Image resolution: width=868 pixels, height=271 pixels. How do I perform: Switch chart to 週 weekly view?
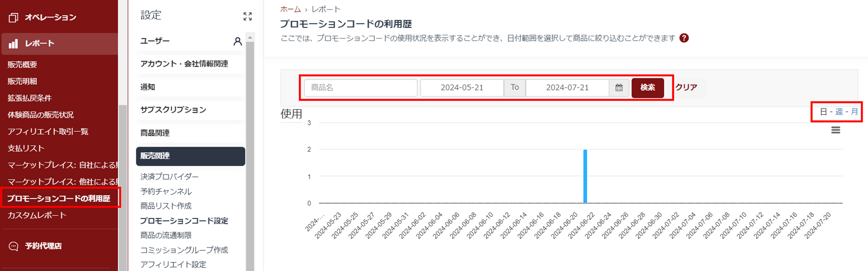point(839,112)
